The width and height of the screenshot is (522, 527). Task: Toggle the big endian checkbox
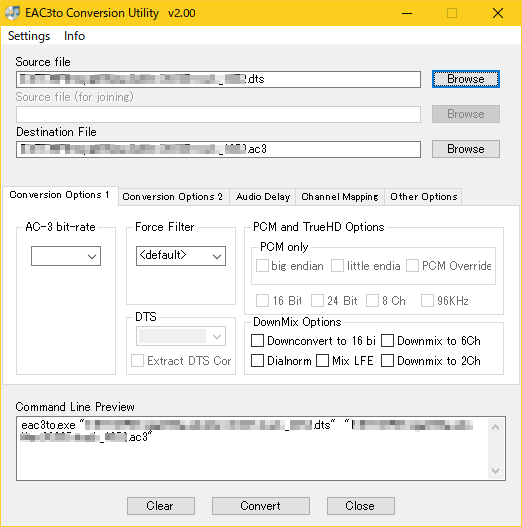point(262,266)
